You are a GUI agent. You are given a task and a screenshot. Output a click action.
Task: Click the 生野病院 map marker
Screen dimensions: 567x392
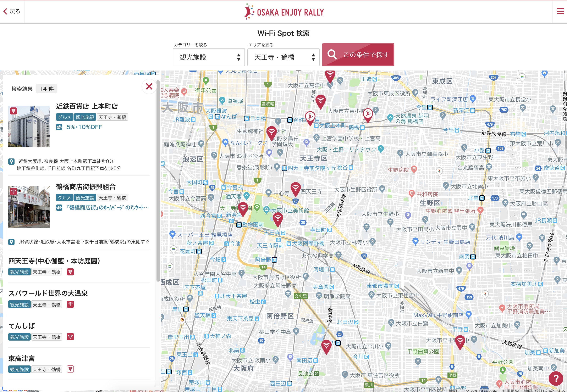coord(414,169)
